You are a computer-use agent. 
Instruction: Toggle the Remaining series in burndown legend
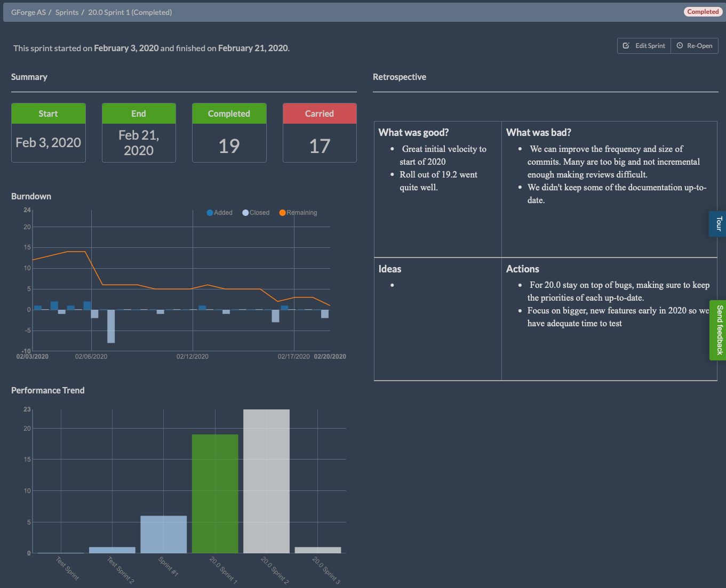click(x=298, y=213)
